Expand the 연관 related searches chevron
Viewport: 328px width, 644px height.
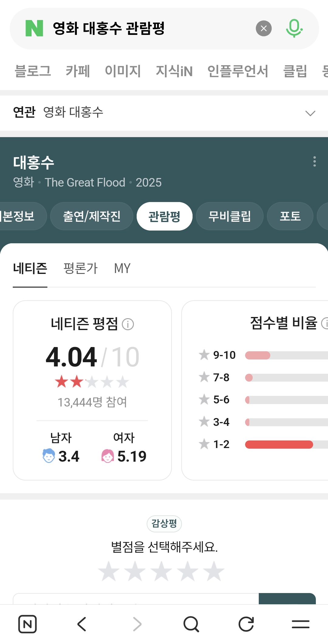(x=310, y=113)
